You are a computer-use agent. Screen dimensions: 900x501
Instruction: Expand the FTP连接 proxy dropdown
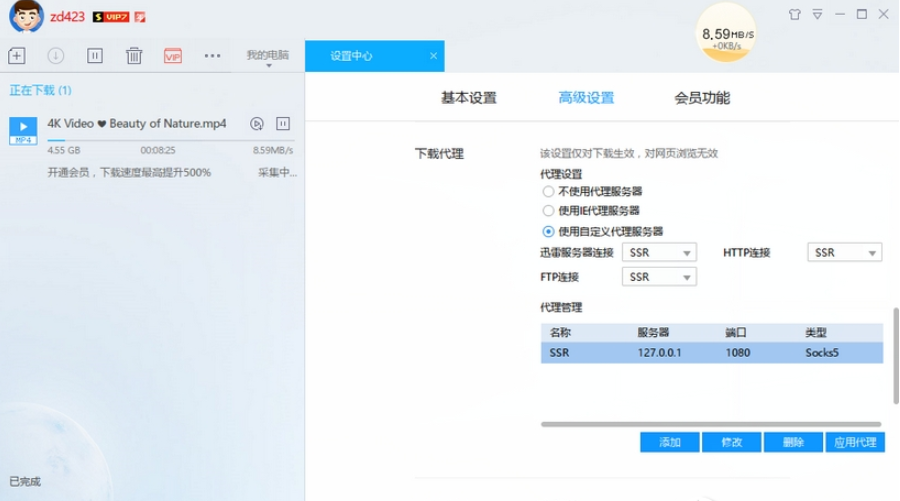[658, 277]
